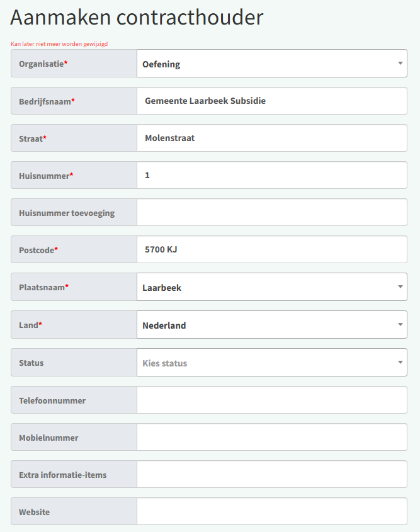420x532 pixels.
Task: Click the Land dropdown arrow icon
Action: coord(400,325)
